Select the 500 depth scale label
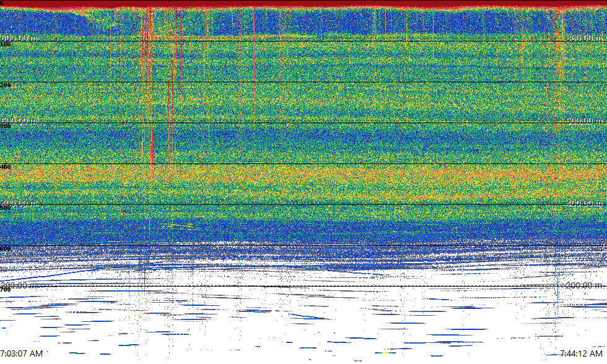The width and height of the screenshot is (607, 364). coord(6,208)
